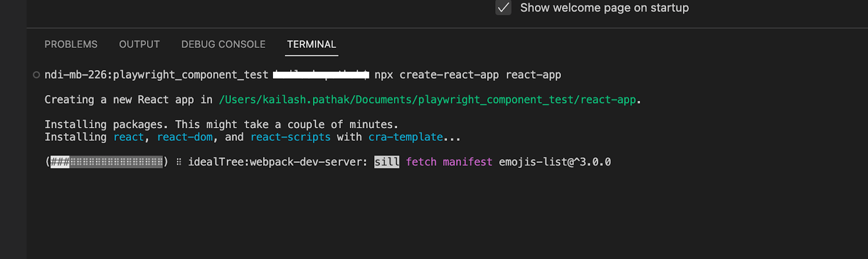The image size is (868, 259).
Task: Click the 'Creating a new React app in' text
Action: pos(129,100)
